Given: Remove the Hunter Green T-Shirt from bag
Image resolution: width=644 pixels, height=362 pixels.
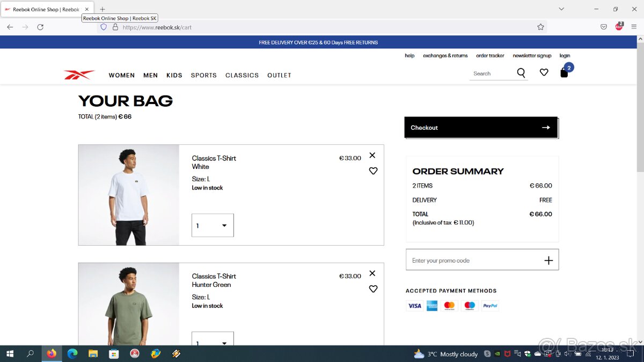Looking at the screenshot, I should [372, 274].
